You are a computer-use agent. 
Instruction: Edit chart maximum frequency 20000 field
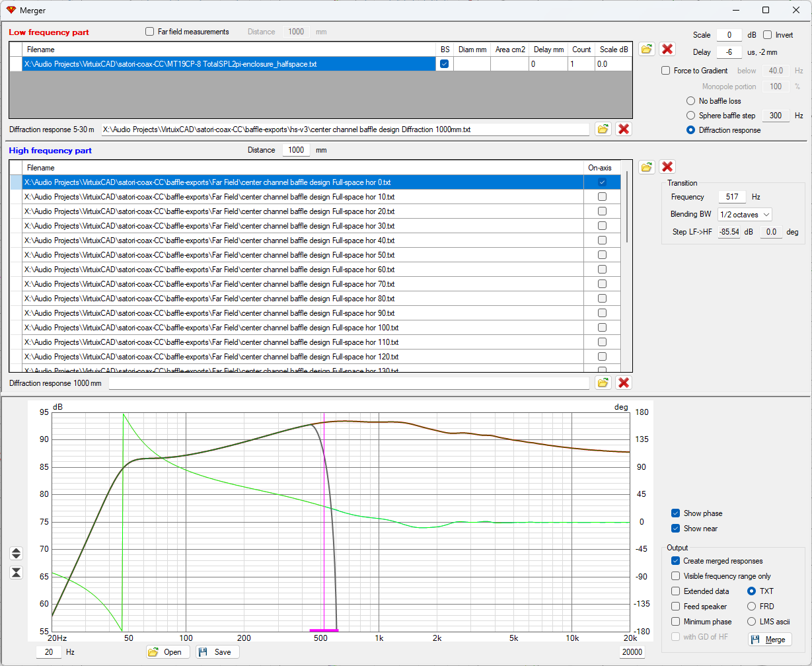pyautogui.click(x=632, y=652)
